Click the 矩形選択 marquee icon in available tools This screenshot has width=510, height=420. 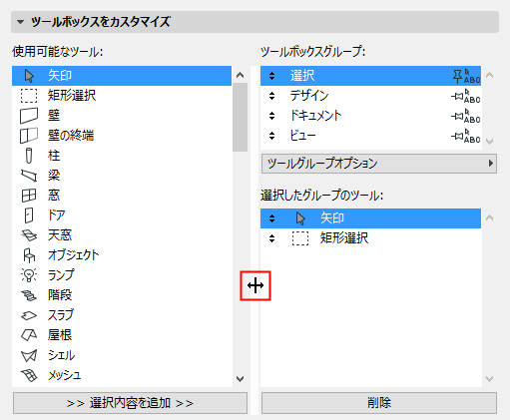tap(29, 96)
